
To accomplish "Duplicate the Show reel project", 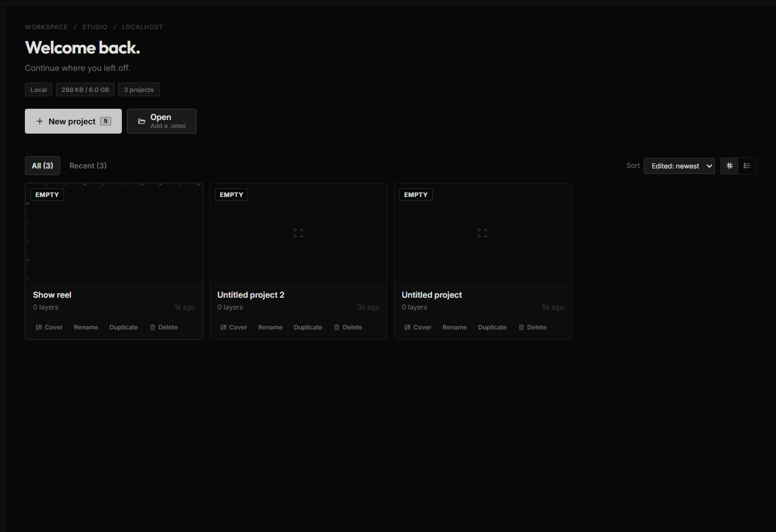I will (x=124, y=328).
